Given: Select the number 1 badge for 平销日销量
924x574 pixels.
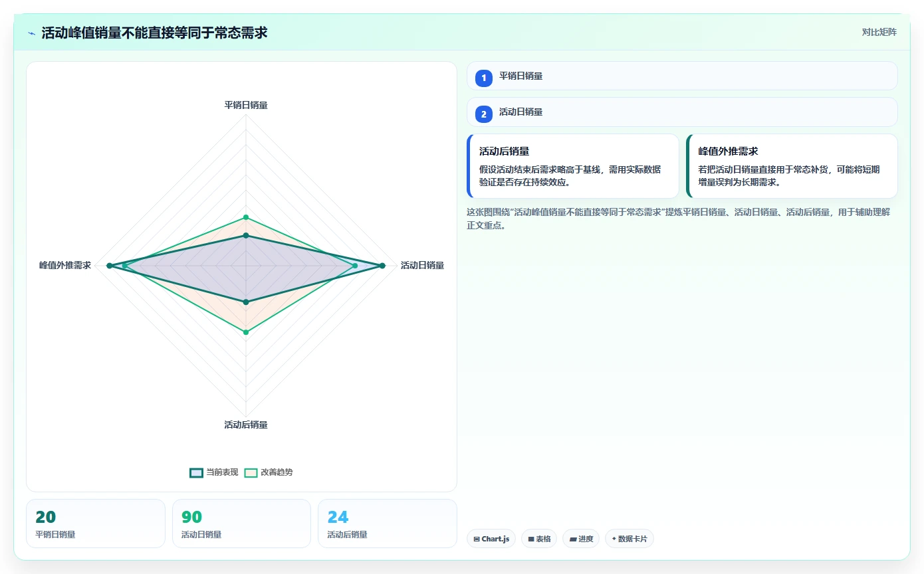Looking at the screenshot, I should click(x=484, y=78).
